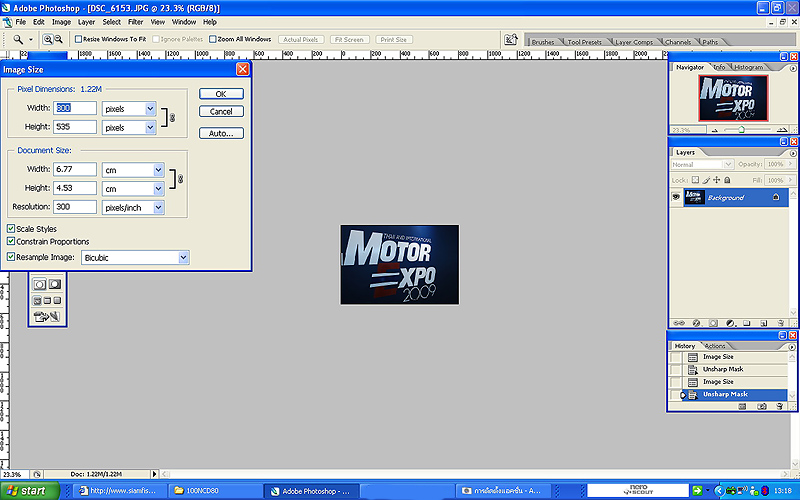Click Cancel in Image Size dialog
Image resolution: width=800 pixels, height=500 pixels.
point(221,111)
